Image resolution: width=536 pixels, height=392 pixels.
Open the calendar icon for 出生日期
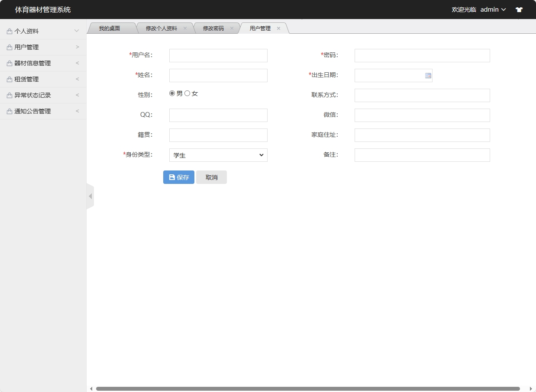(428, 75)
